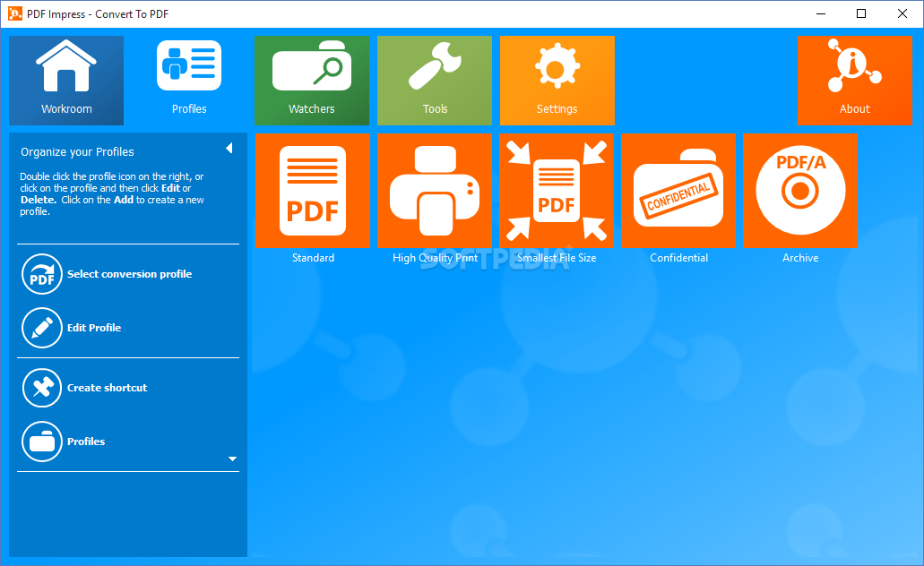Open the Workroom home tile
The image size is (924, 566).
coord(66,80)
